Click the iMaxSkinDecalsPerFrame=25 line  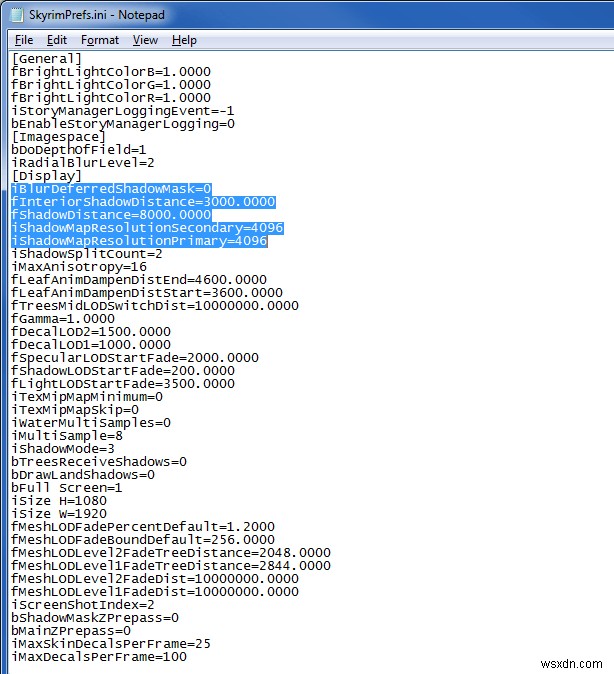[111, 644]
